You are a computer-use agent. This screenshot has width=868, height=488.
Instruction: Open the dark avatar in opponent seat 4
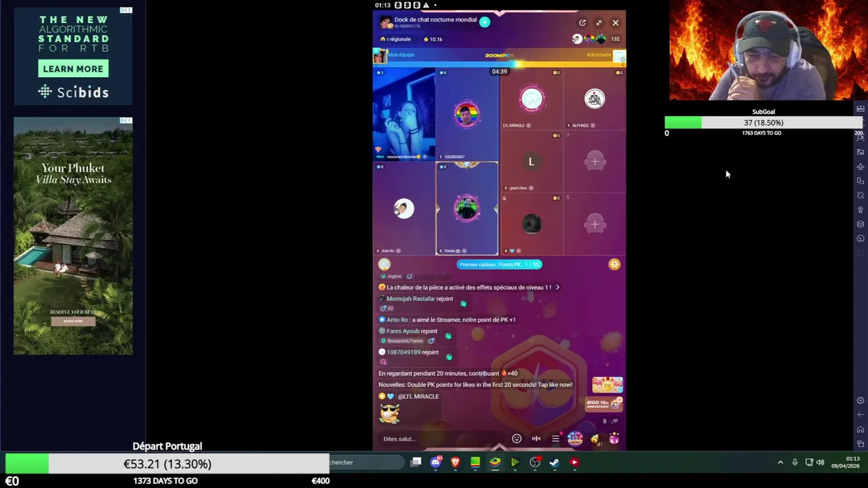tap(532, 224)
